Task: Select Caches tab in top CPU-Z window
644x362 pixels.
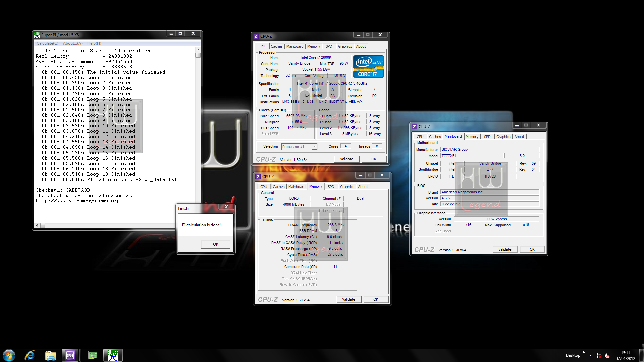Action: pos(277,46)
